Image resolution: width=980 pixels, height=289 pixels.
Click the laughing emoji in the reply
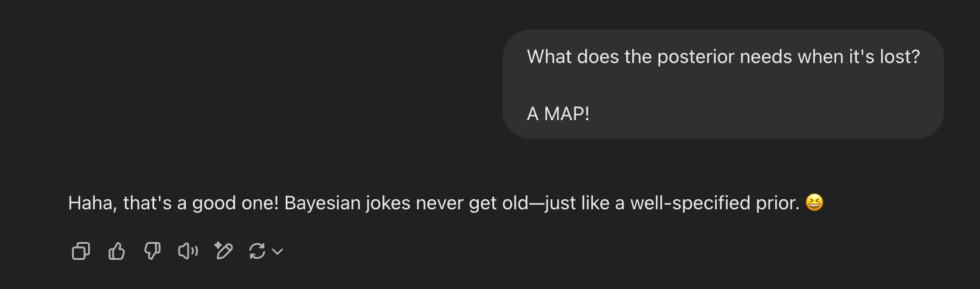pyautogui.click(x=814, y=203)
